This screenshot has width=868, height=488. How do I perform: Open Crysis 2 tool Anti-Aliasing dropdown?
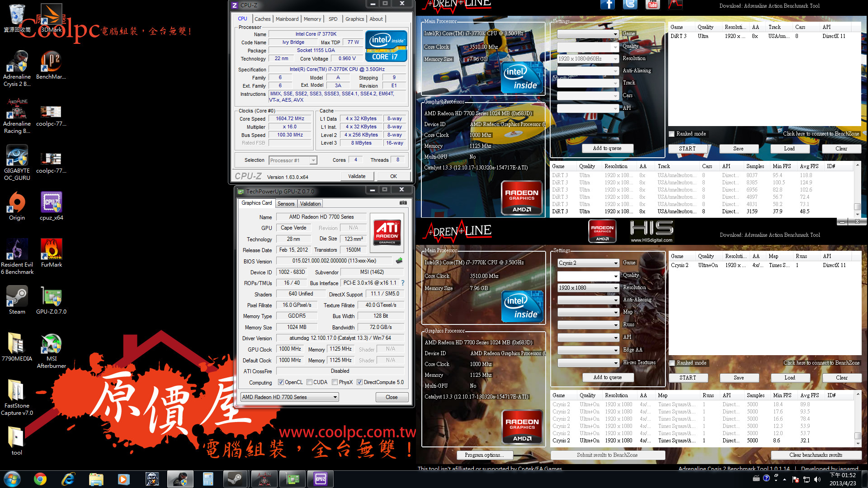point(588,300)
